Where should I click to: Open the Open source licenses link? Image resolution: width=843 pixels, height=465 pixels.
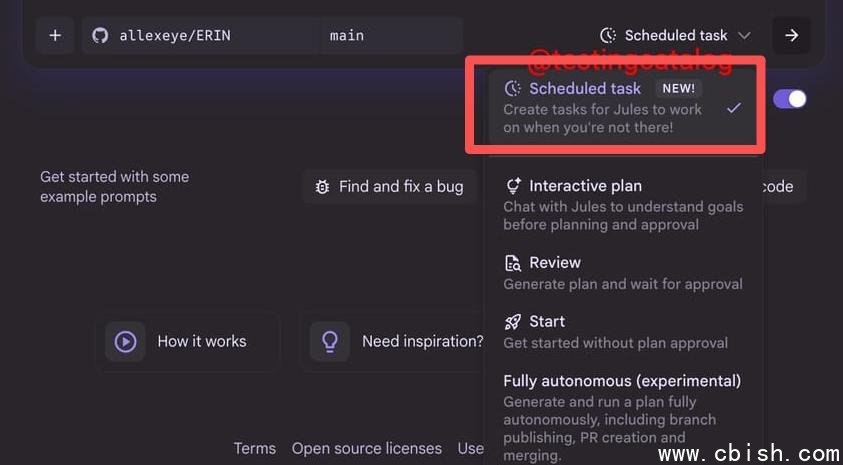366,448
